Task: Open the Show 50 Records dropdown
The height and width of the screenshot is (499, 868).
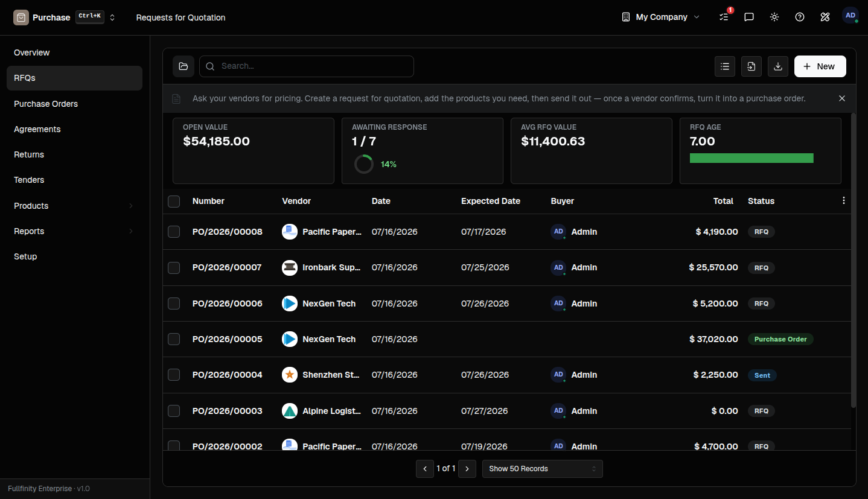Action: click(543, 469)
